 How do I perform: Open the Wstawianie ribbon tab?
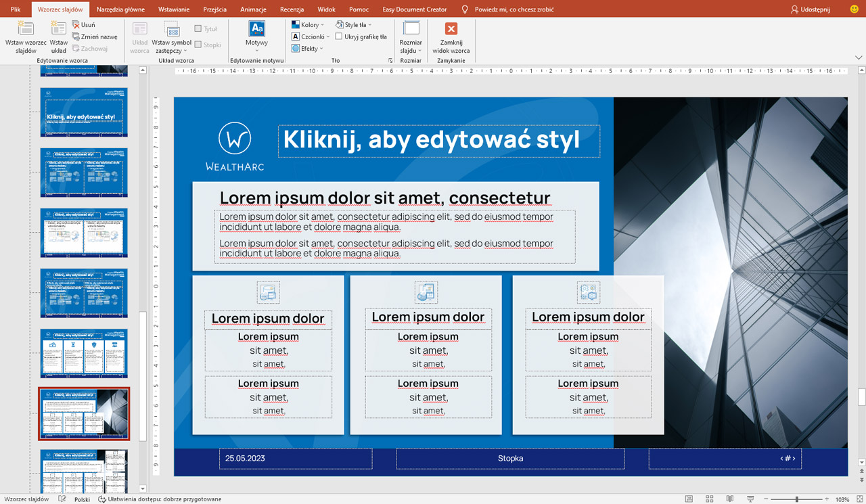(x=174, y=9)
